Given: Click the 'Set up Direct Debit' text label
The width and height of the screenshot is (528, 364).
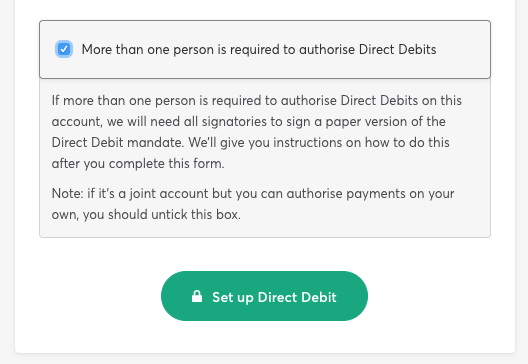Looking at the screenshot, I should click(274, 297).
